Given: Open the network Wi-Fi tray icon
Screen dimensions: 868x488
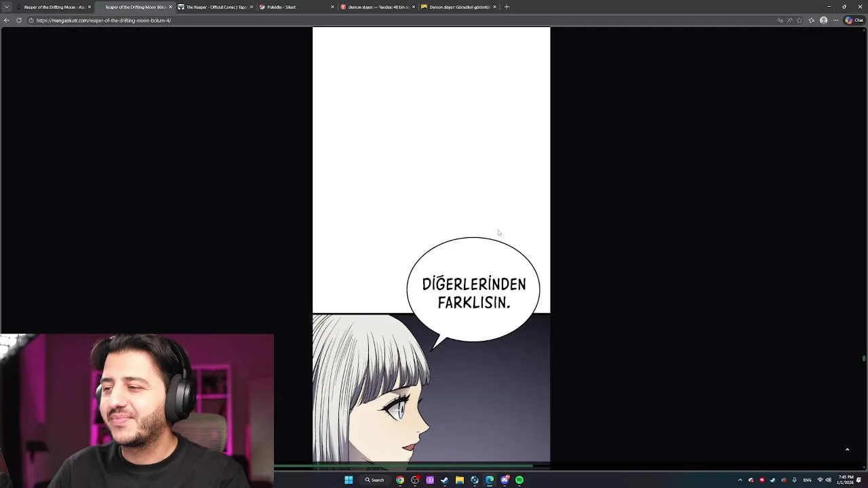Looking at the screenshot, I should point(820,480).
